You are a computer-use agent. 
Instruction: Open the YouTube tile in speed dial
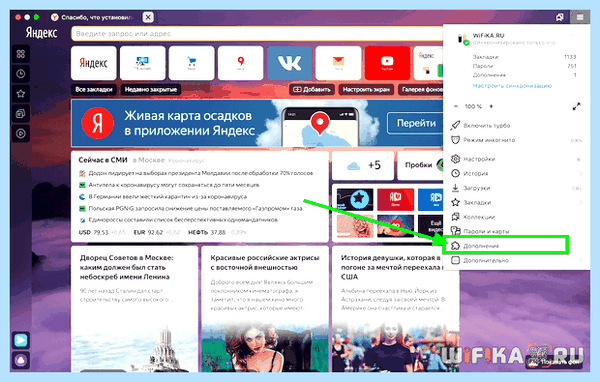[387, 63]
